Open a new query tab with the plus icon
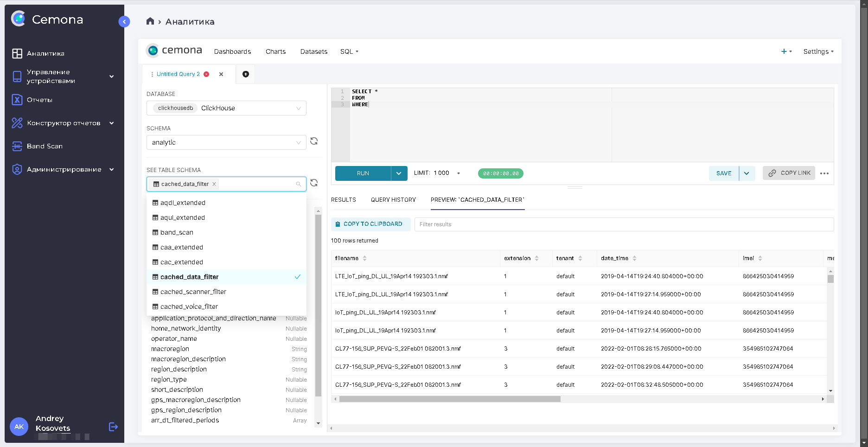The image size is (868, 447). pos(246,74)
